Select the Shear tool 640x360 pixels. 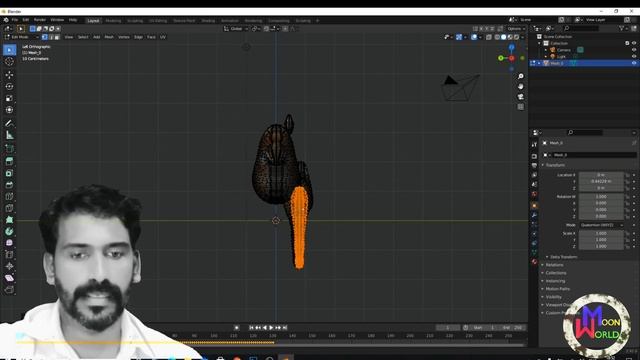point(9,278)
